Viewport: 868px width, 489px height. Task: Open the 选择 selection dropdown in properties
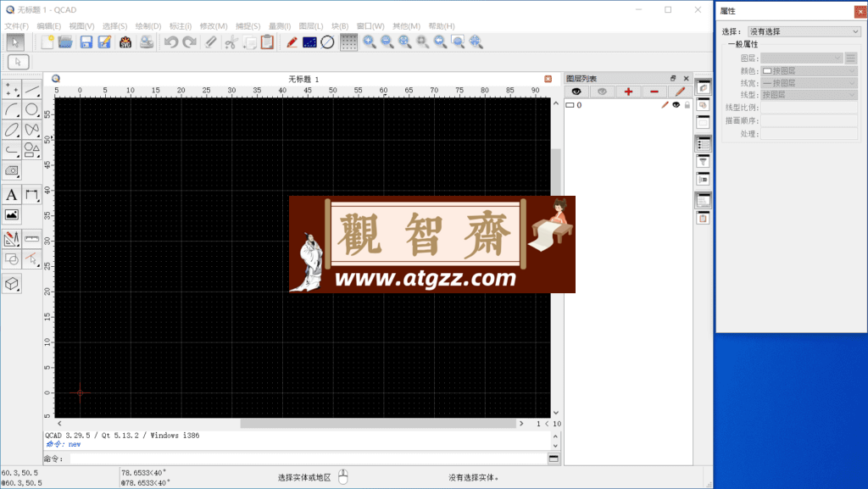tap(804, 31)
